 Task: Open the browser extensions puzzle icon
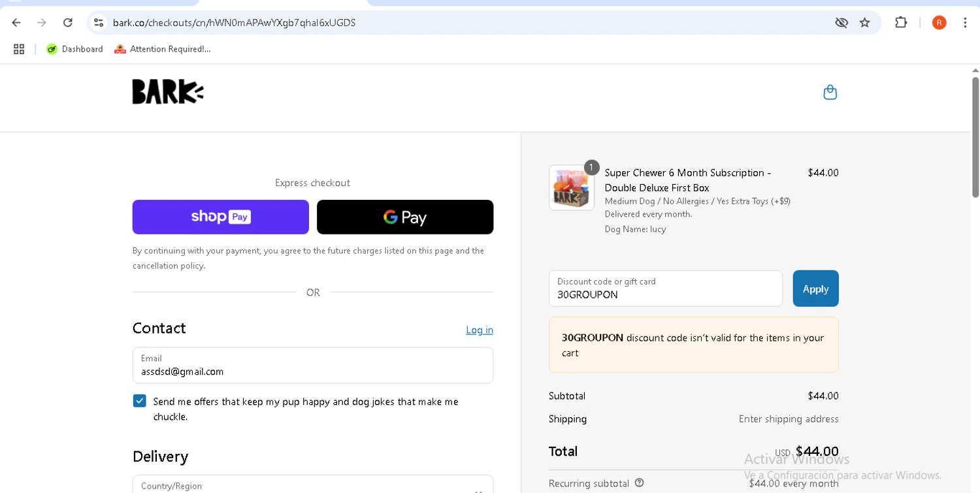(901, 23)
